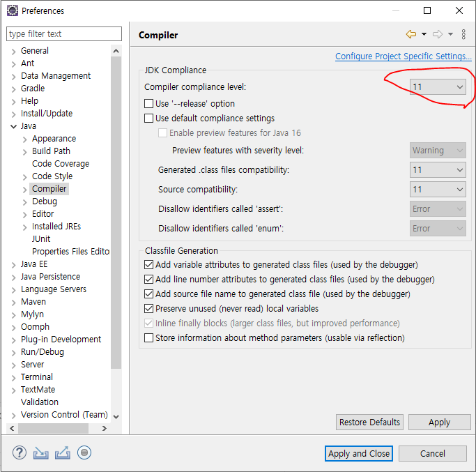
Task: Check Use default compliance settings
Action: [148, 118]
